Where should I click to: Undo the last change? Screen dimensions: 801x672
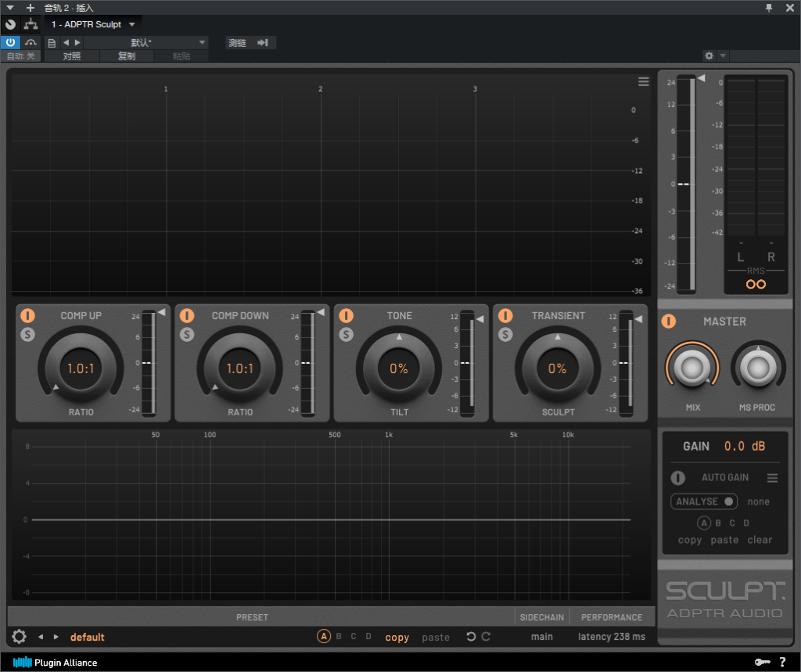[x=471, y=636]
